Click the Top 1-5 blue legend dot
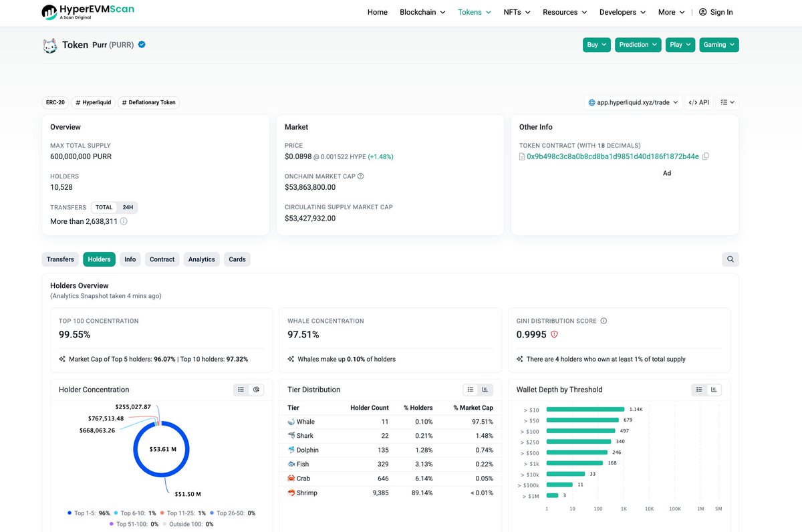This screenshot has height=532, width=802. point(69,513)
